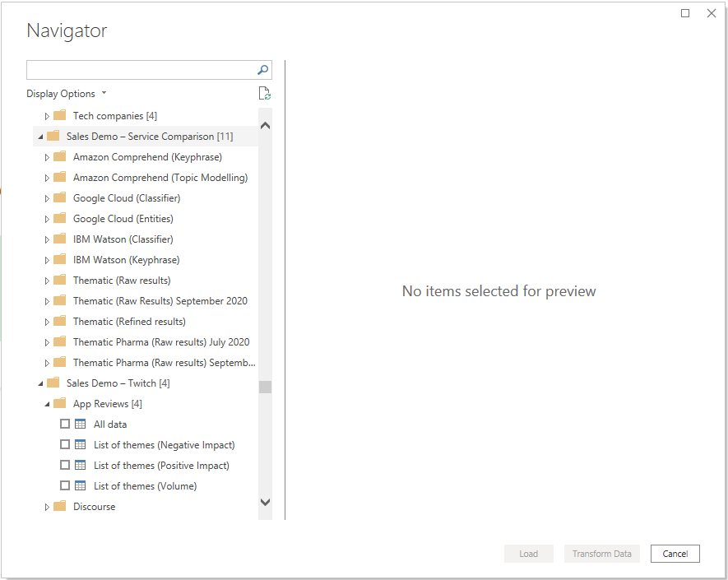The width and height of the screenshot is (728, 580).
Task: Click the Sales Demo – Twitch folder icon
Action: [x=53, y=383]
